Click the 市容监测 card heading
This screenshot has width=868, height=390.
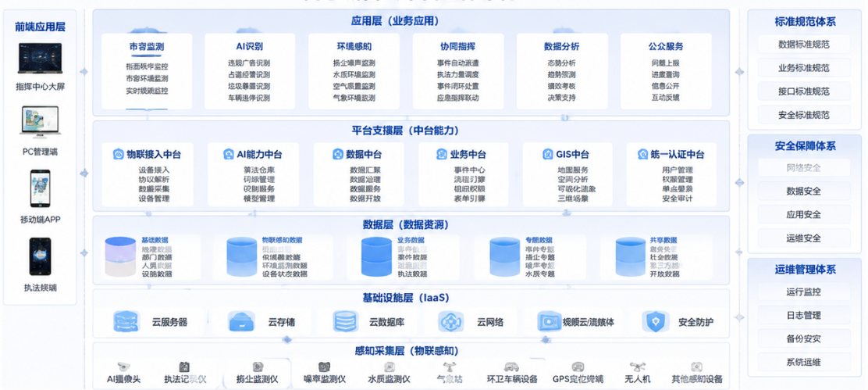147,47
